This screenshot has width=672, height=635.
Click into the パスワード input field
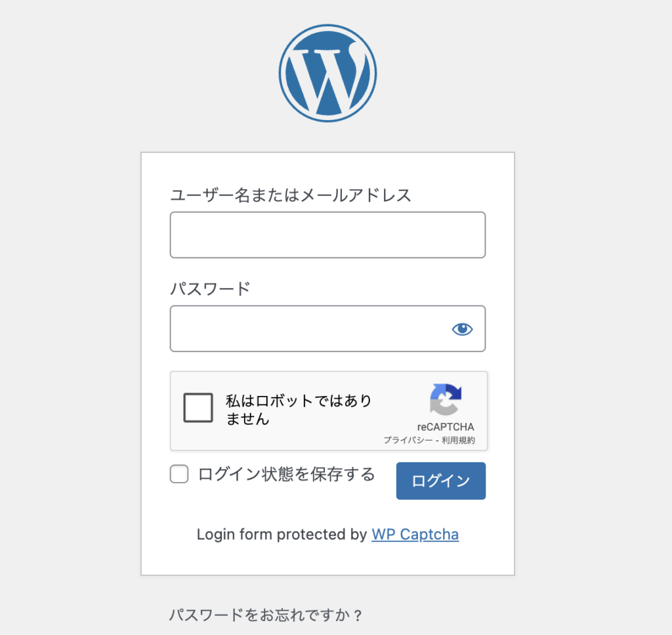308,328
